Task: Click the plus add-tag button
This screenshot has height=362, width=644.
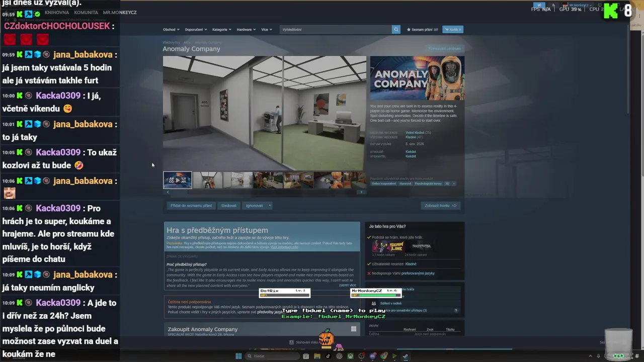Action: (454, 184)
